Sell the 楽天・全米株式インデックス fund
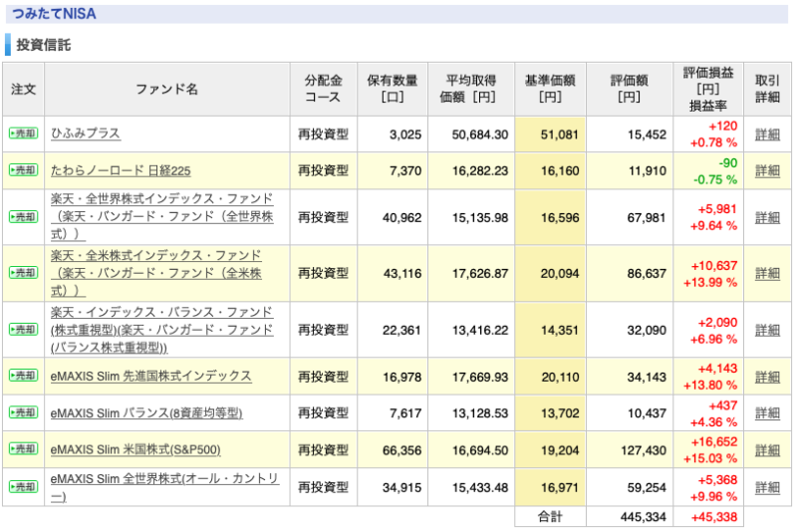This screenshot has width=797, height=532. pos(23,273)
